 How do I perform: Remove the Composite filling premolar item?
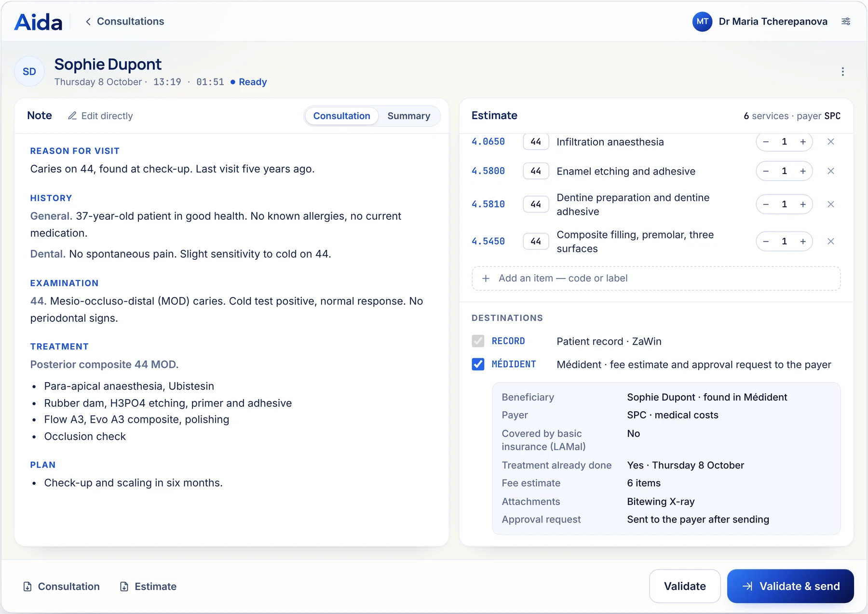[x=830, y=241]
